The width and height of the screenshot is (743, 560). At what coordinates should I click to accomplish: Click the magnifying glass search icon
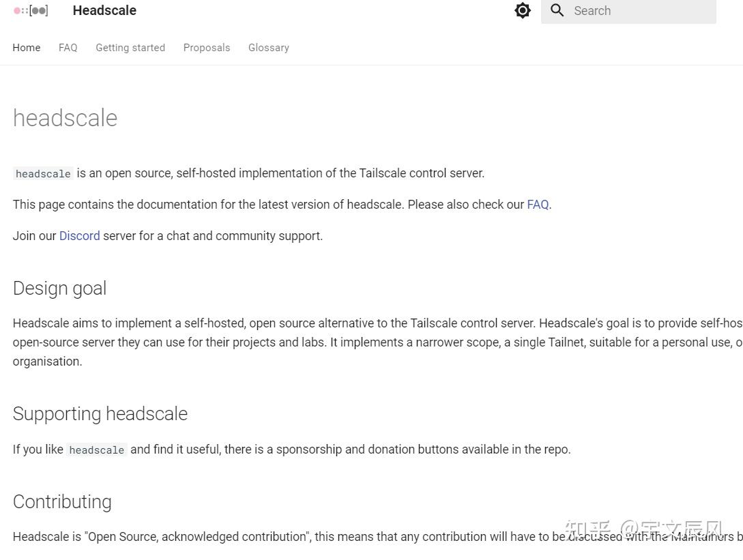pyautogui.click(x=557, y=10)
